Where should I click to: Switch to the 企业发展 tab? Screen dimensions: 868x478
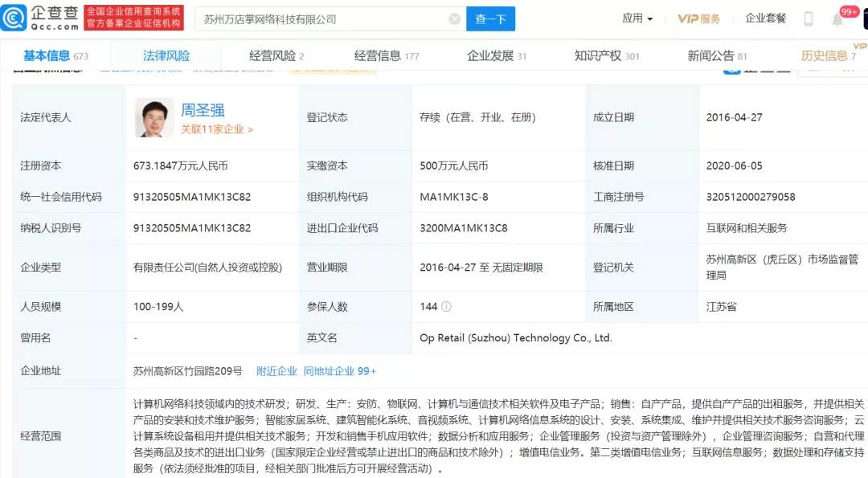(497, 55)
